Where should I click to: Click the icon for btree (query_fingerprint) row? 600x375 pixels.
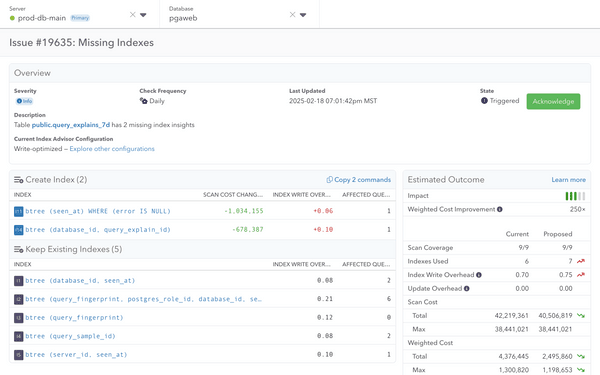(18, 318)
